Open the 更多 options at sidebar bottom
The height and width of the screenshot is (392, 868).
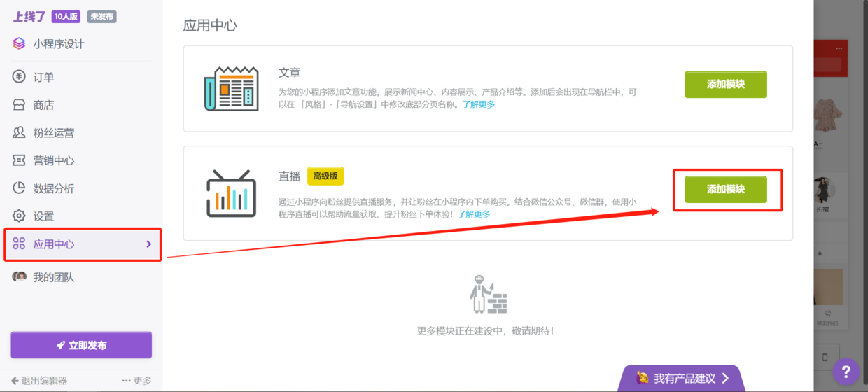coord(136,381)
